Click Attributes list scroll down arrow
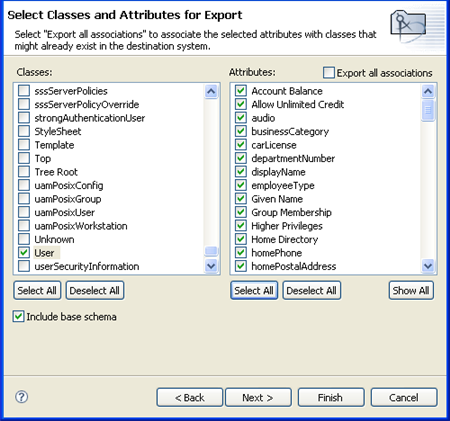Screen dimensions: 450x421 [x=428, y=266]
